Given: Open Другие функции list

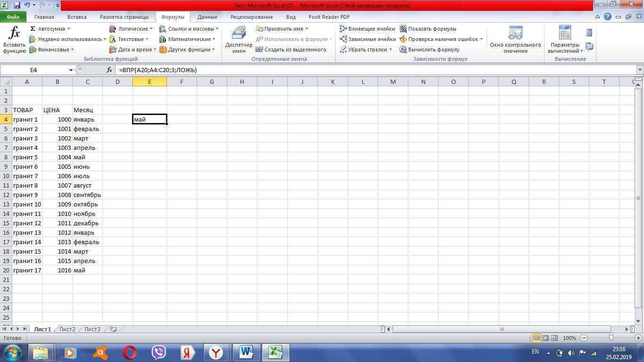Looking at the screenshot, I should click(x=187, y=49).
